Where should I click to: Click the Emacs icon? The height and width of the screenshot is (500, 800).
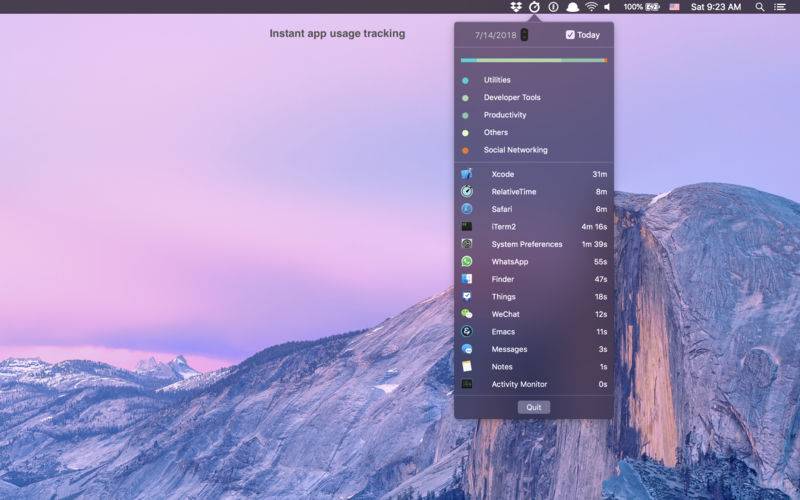[x=466, y=332]
